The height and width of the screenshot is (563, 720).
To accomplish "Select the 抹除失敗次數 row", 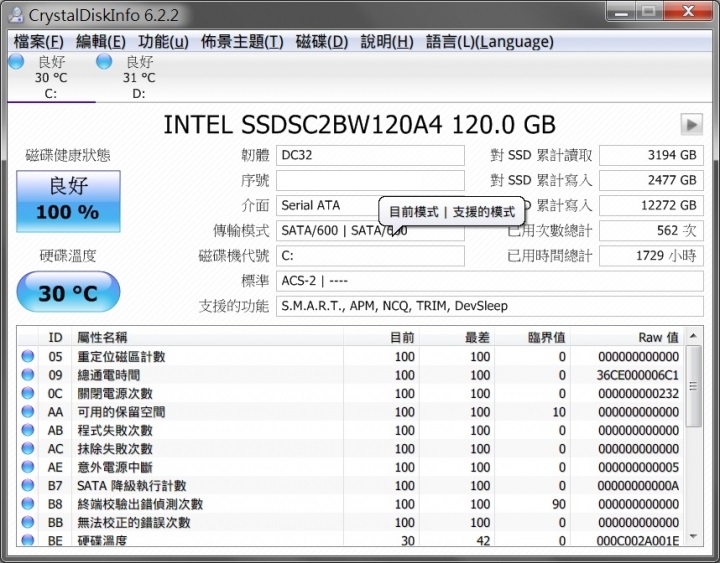I will coord(351,448).
